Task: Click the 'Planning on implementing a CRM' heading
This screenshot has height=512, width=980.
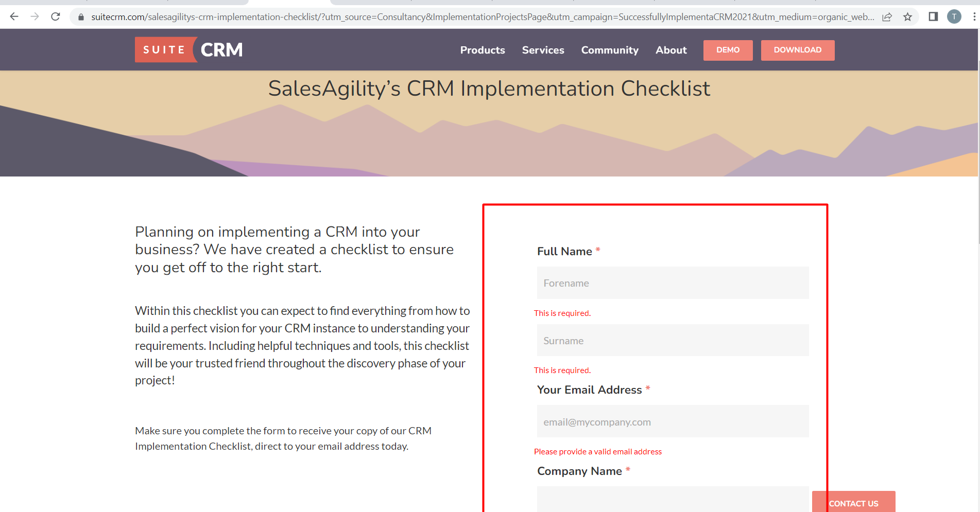Action: click(295, 250)
